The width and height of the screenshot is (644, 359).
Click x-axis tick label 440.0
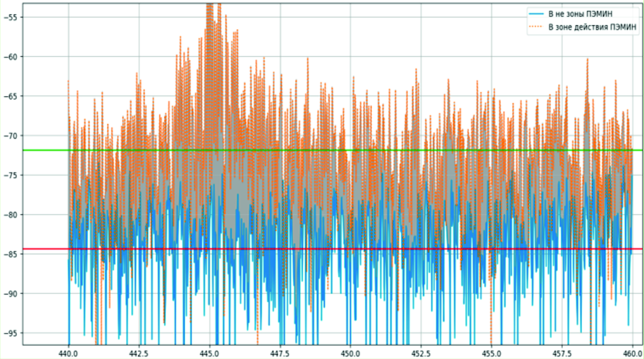(x=68, y=354)
